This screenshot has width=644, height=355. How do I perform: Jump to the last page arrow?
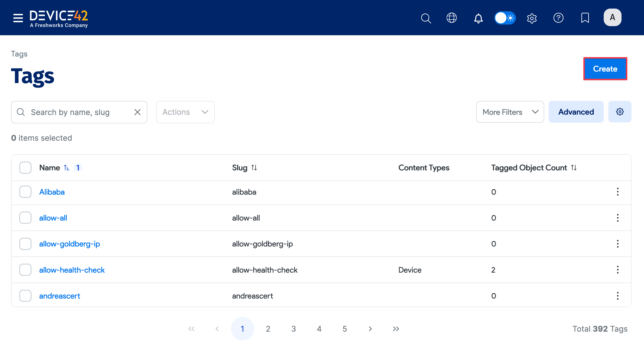396,329
